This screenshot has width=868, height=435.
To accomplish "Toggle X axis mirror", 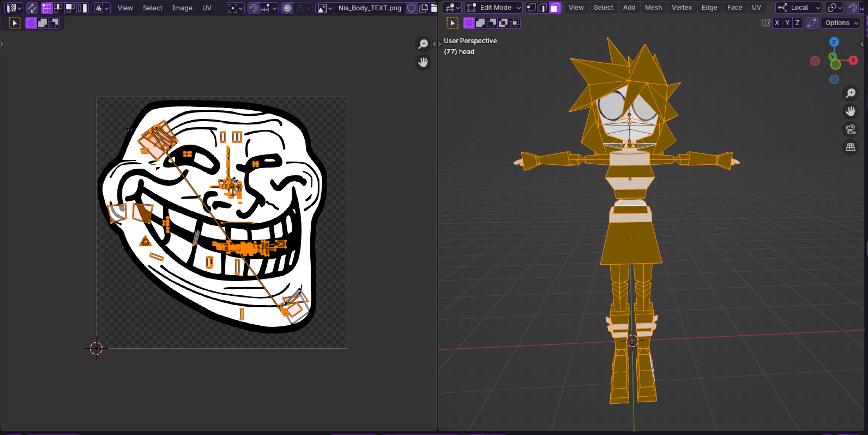I will tap(777, 23).
